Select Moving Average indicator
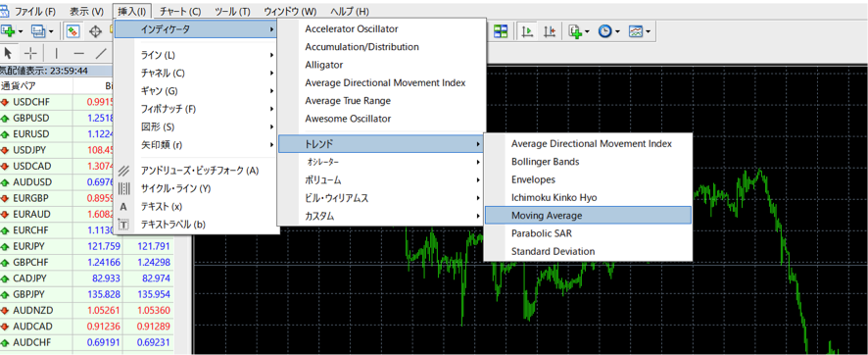The height and width of the screenshot is (355, 868). click(588, 215)
